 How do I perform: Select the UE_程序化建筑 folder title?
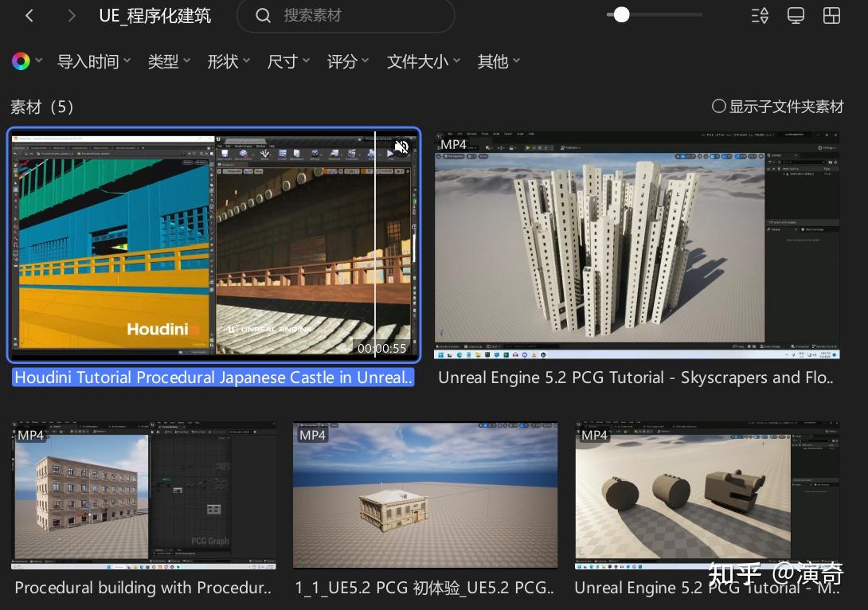154,15
